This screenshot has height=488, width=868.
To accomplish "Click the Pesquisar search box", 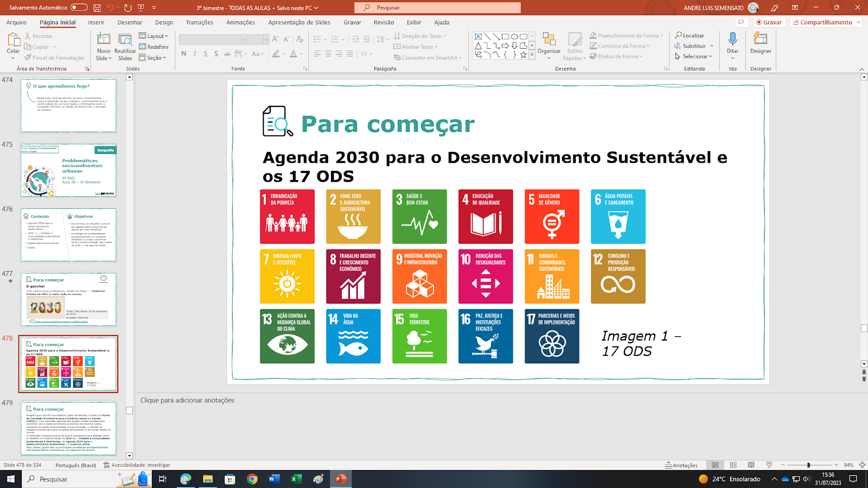I will 437,8.
